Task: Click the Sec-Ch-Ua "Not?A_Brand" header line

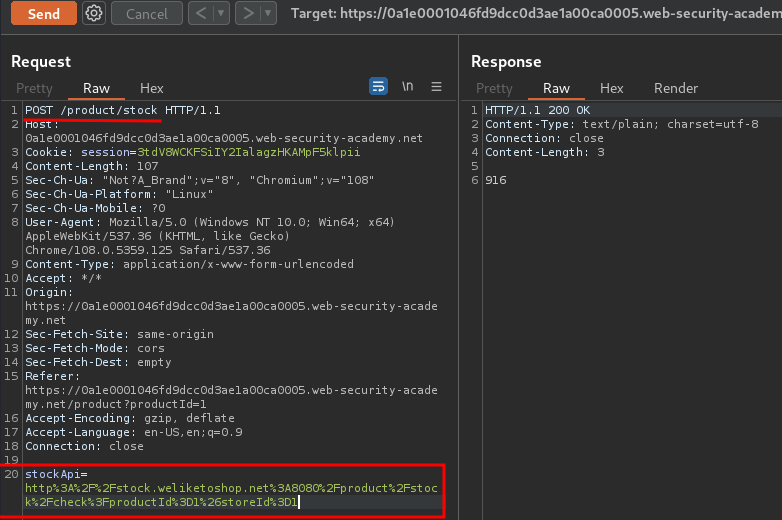Action: (199, 180)
